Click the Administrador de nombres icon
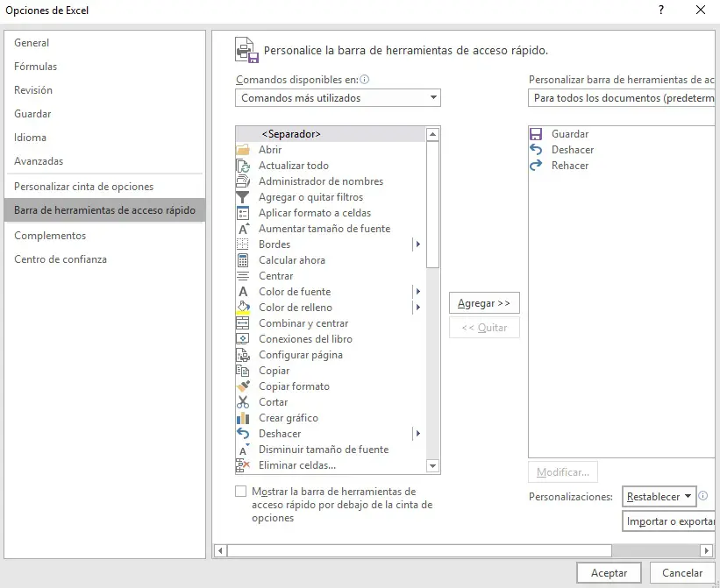 click(242, 181)
